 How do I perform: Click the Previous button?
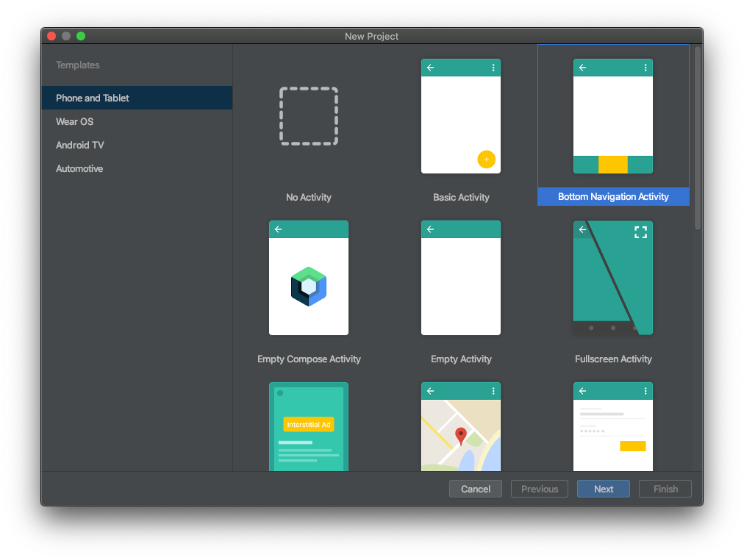540,489
